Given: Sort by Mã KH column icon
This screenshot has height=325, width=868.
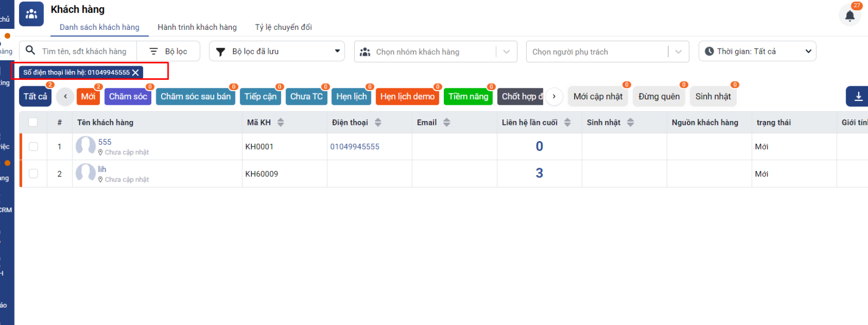Looking at the screenshot, I should click(x=280, y=123).
